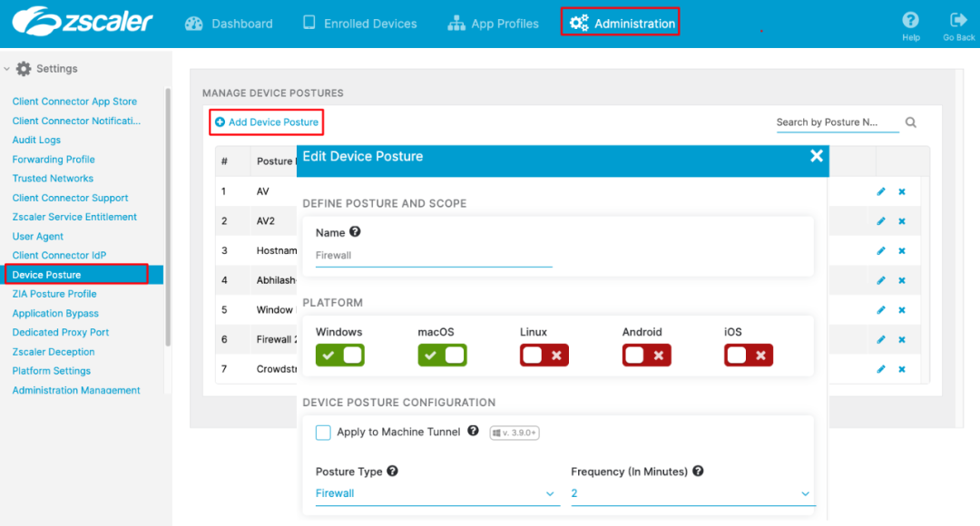Click the Go Back icon

(958, 24)
